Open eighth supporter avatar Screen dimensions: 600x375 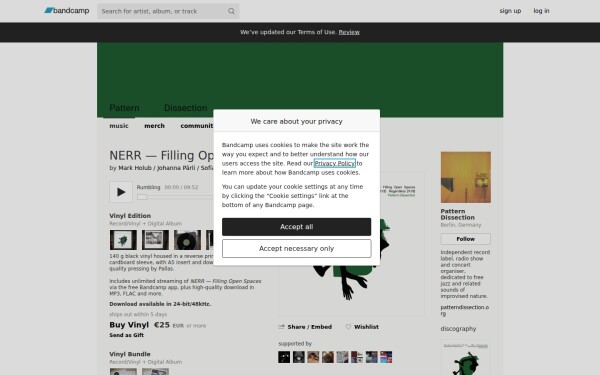click(386, 357)
